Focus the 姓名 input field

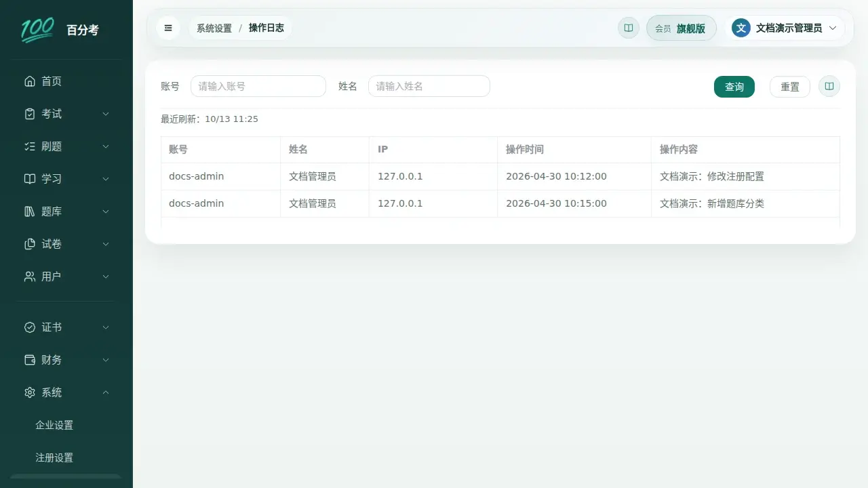[429, 86]
